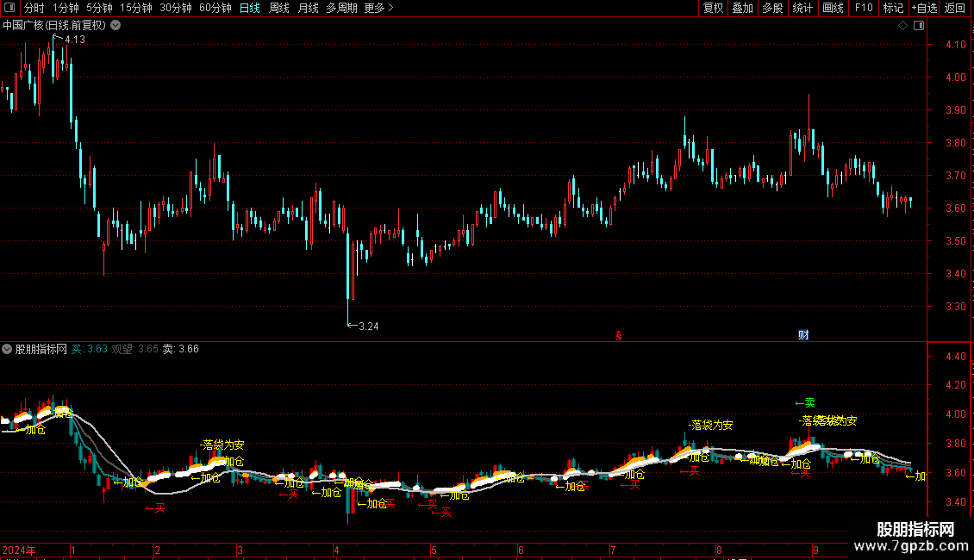Open the 复权 adjustment menu

click(713, 8)
